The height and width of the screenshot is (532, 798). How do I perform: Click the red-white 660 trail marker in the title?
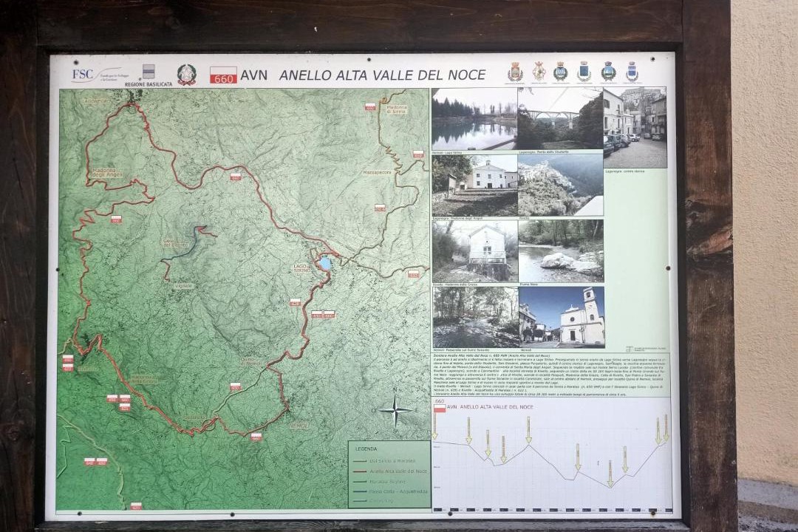point(223,75)
